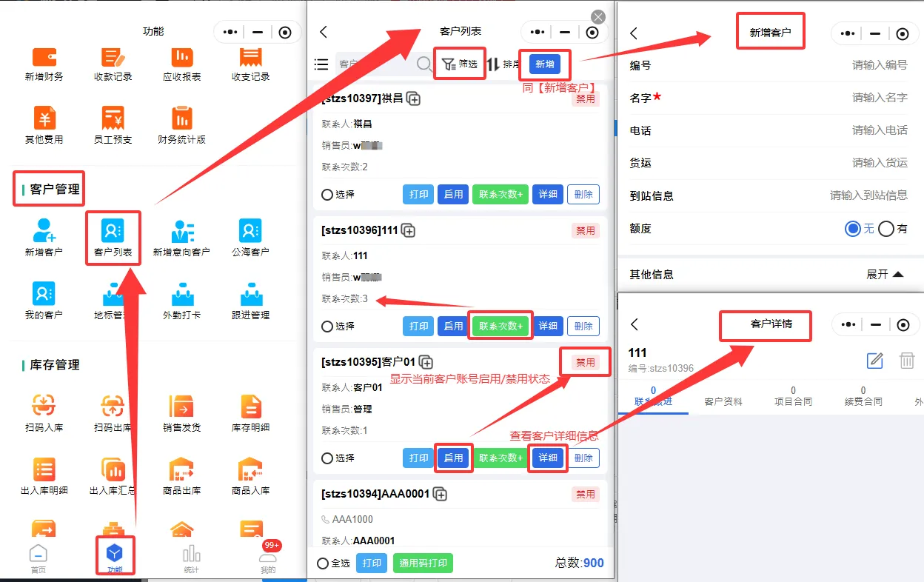This screenshot has height=582, width=924.
Task: Tap the 扫码入库 icon
Action: pos(44,407)
